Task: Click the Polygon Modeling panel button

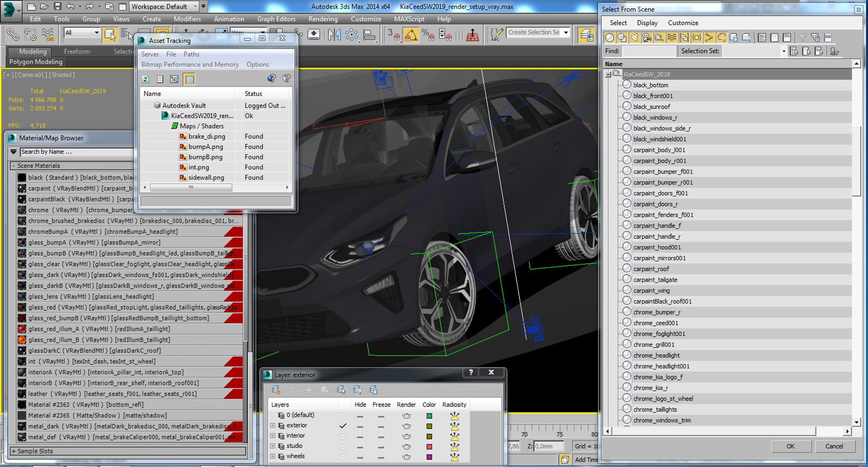Action: click(36, 62)
